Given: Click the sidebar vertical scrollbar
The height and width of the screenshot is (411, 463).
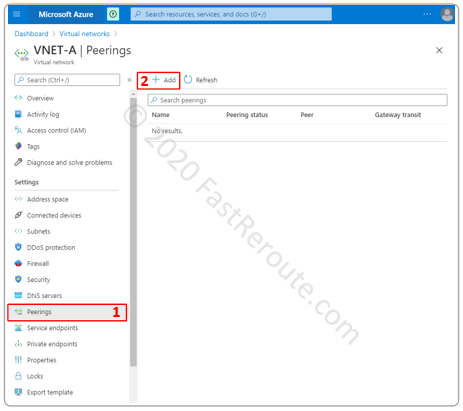Looking at the screenshot, I should [133, 232].
